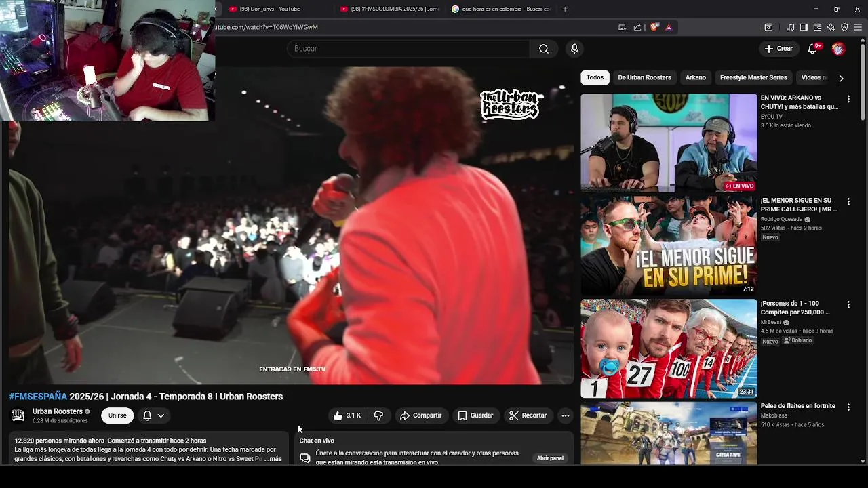Click the browser address bar URL

pyautogui.click(x=267, y=27)
